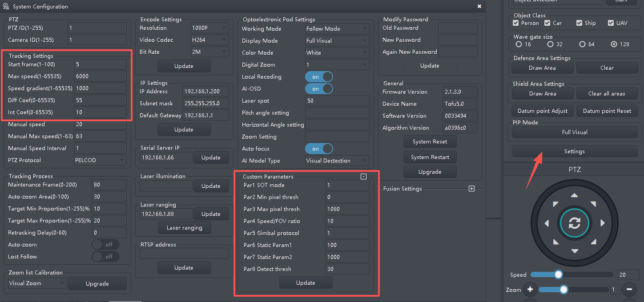This screenshot has width=644, height=302.
Task: Select wave gate size 64
Action: (x=582, y=44)
